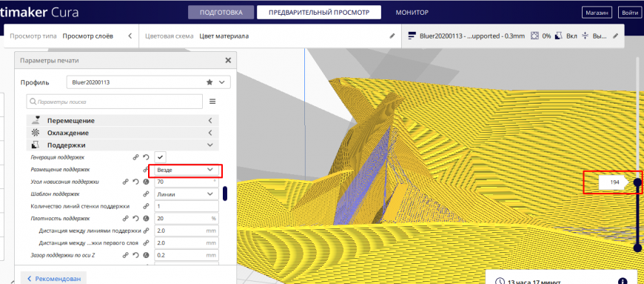Click the lower layer slider handle
Viewport: 644px width, 284px height.
637,248
